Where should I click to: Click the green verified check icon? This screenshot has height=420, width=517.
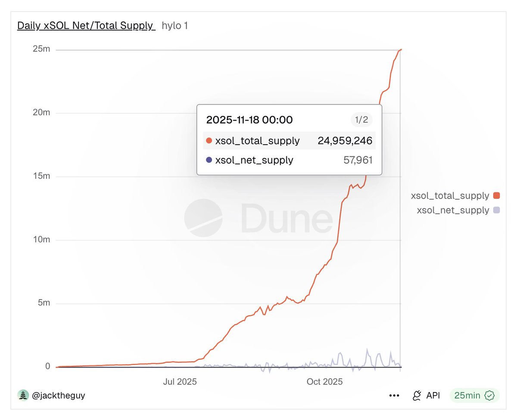click(489, 395)
